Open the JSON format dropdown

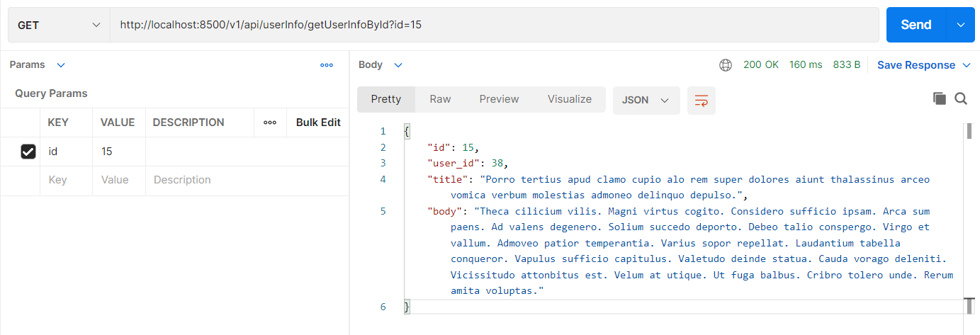(646, 100)
